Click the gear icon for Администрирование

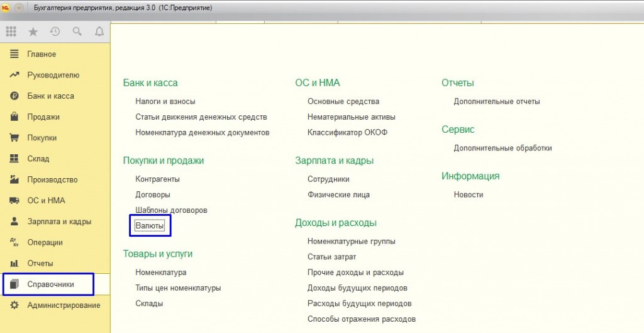tap(14, 305)
